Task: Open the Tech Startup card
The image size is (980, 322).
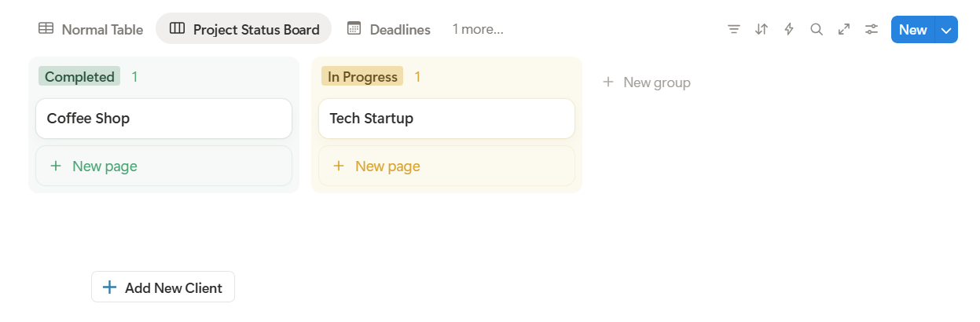Action: [446, 119]
